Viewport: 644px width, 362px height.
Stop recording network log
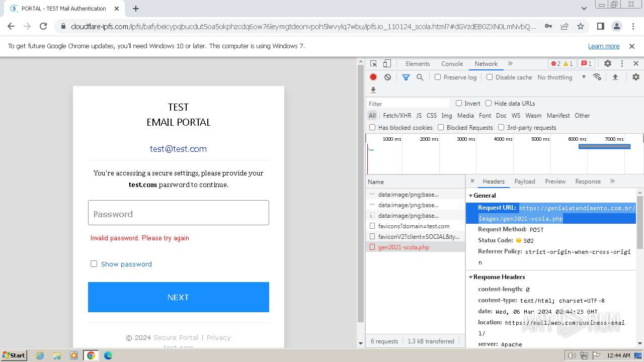tap(373, 77)
